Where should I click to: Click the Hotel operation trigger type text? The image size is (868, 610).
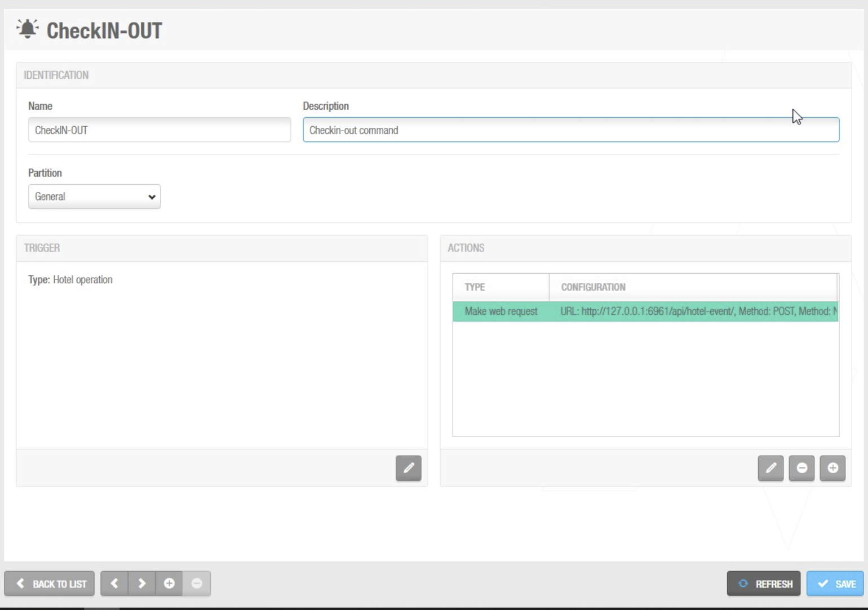82,280
